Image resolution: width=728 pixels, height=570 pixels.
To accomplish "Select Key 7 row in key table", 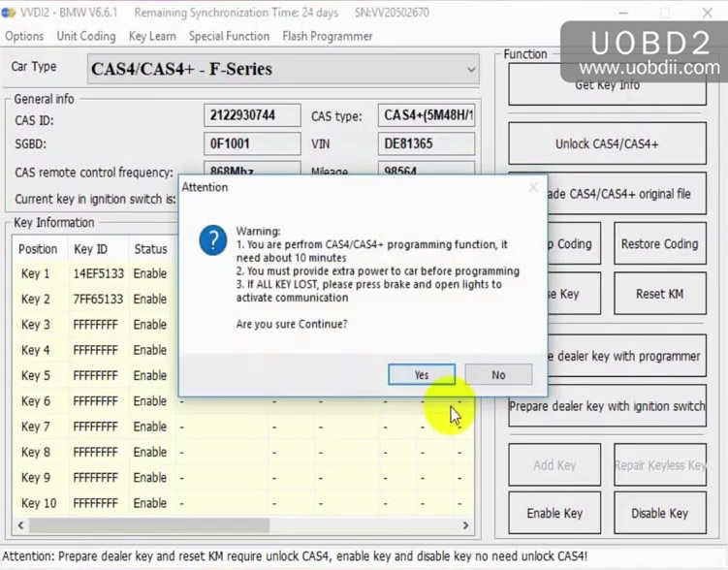I will [x=243, y=427].
